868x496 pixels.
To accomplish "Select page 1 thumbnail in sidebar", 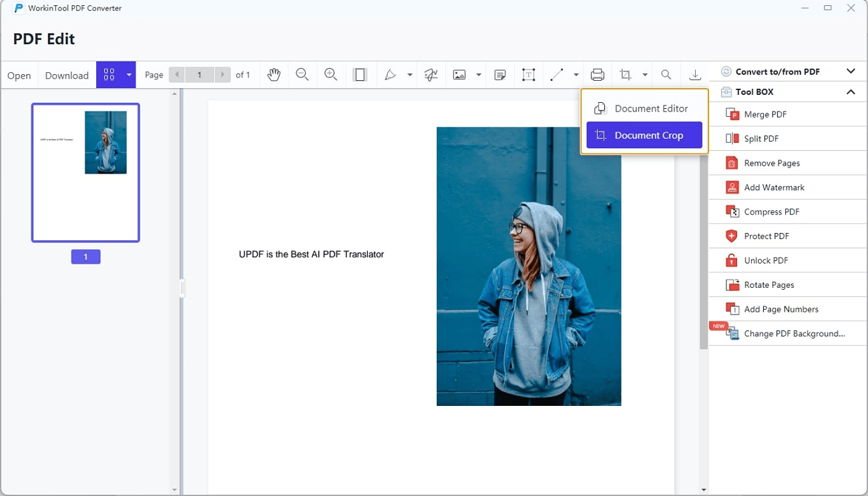I will pyautogui.click(x=85, y=172).
